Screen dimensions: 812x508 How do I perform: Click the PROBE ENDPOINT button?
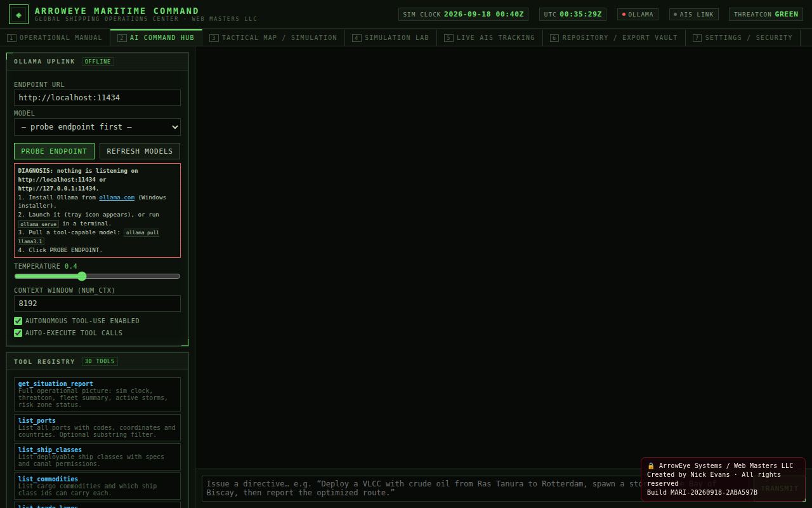coord(54,151)
